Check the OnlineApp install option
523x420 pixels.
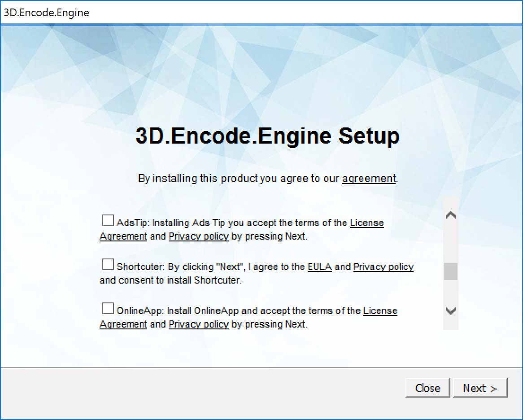click(108, 309)
